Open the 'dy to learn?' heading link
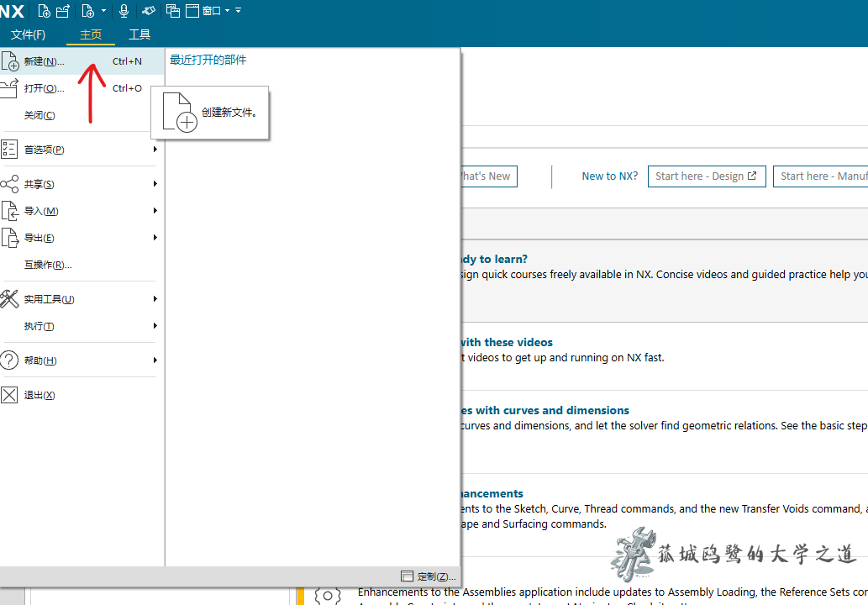This screenshot has height=605, width=868. 494,259
